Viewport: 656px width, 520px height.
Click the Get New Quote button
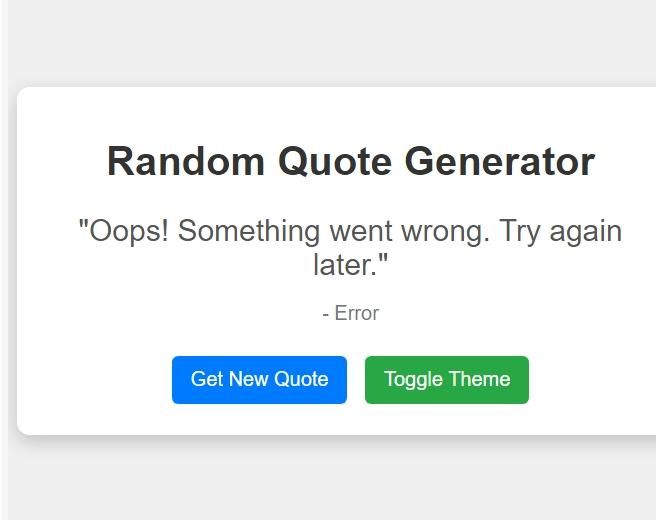point(259,380)
